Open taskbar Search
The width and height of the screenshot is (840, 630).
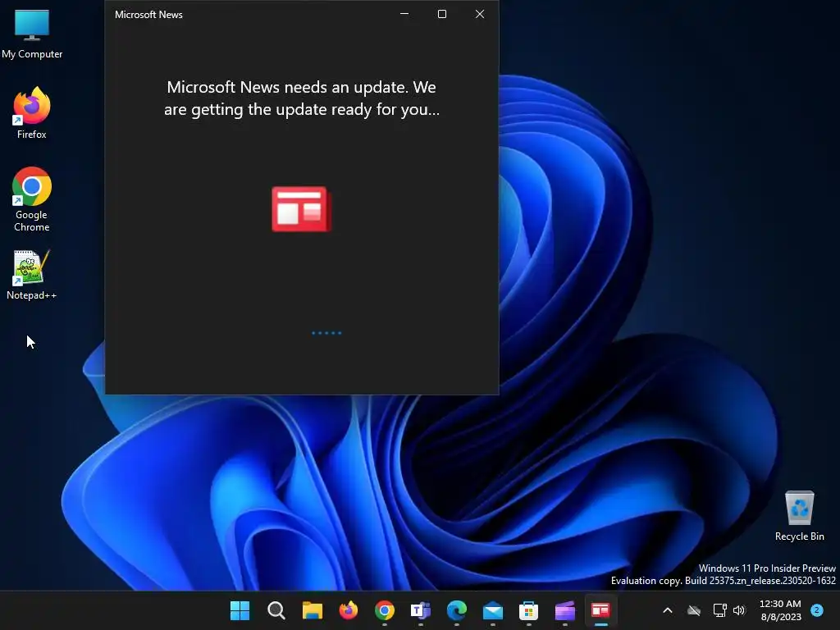[276, 610]
